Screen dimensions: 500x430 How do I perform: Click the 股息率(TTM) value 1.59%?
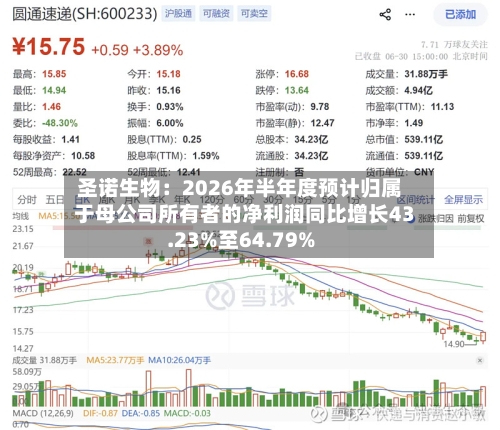coord(206,156)
